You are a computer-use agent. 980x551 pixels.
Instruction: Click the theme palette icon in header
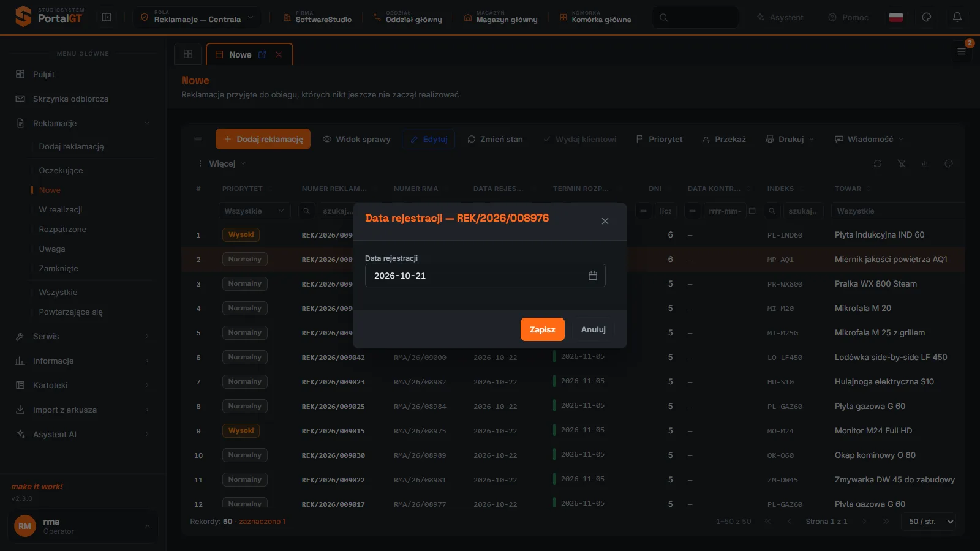point(927,17)
